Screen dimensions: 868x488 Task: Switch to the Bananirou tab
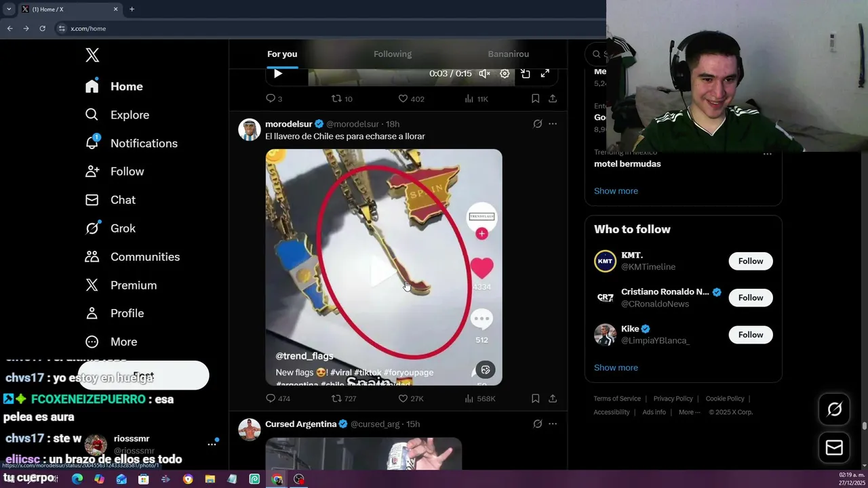tap(509, 54)
